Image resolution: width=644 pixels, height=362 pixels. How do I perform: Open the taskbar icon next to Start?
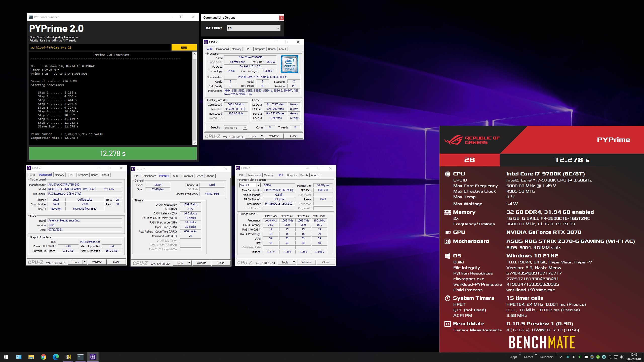point(19,357)
